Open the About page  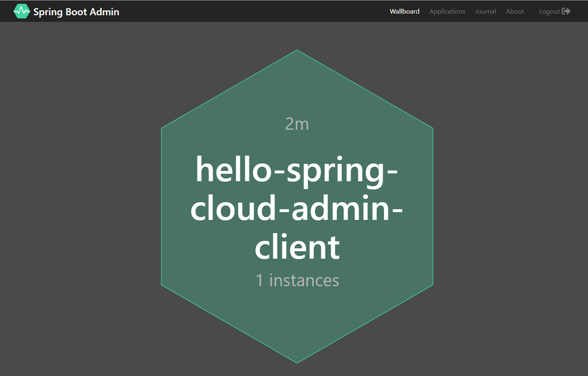click(515, 12)
